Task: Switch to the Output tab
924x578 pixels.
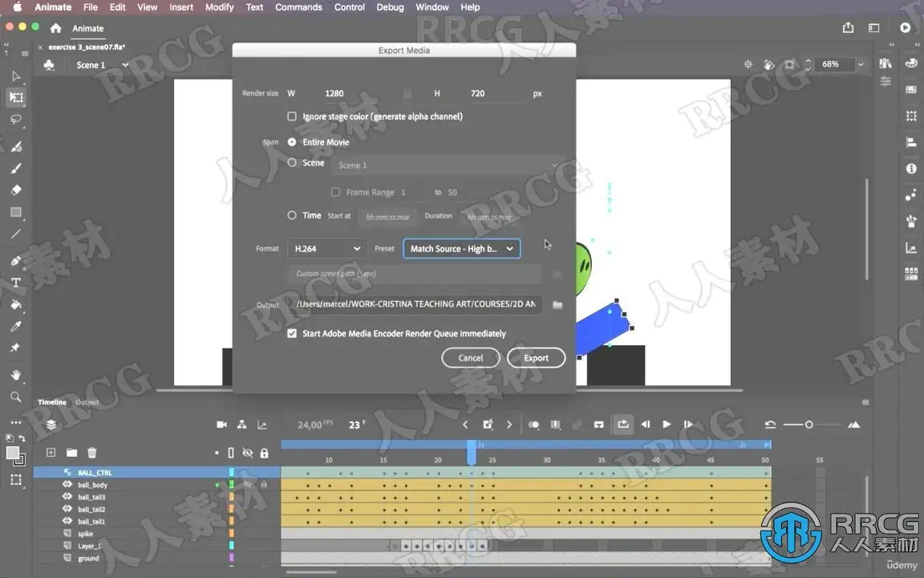Action: (x=87, y=402)
